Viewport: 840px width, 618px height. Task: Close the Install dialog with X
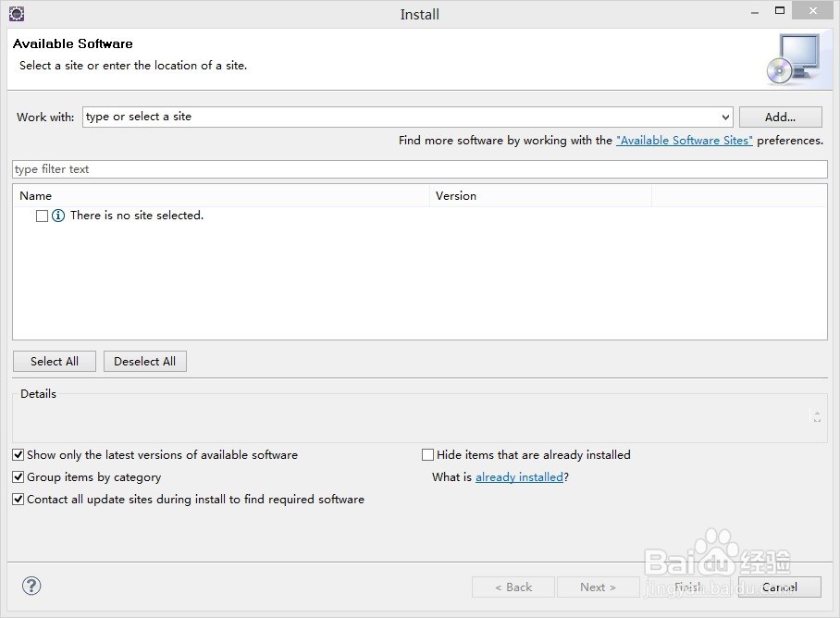point(812,11)
